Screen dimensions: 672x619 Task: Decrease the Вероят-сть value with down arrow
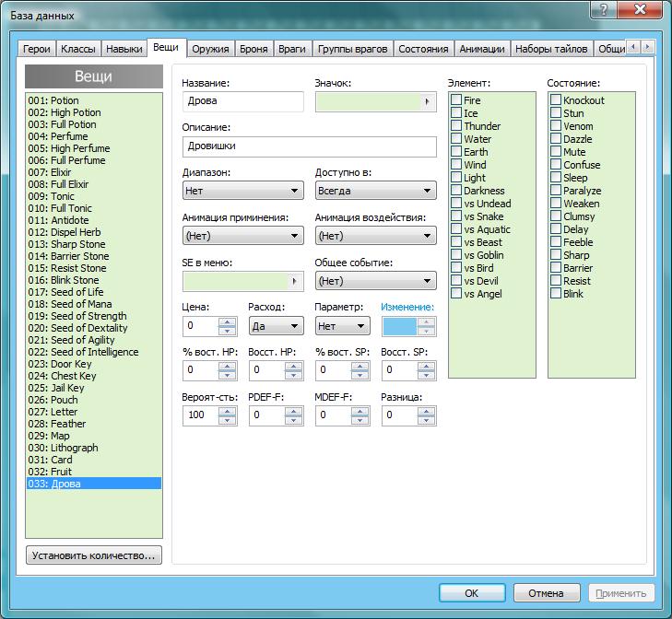227,421
